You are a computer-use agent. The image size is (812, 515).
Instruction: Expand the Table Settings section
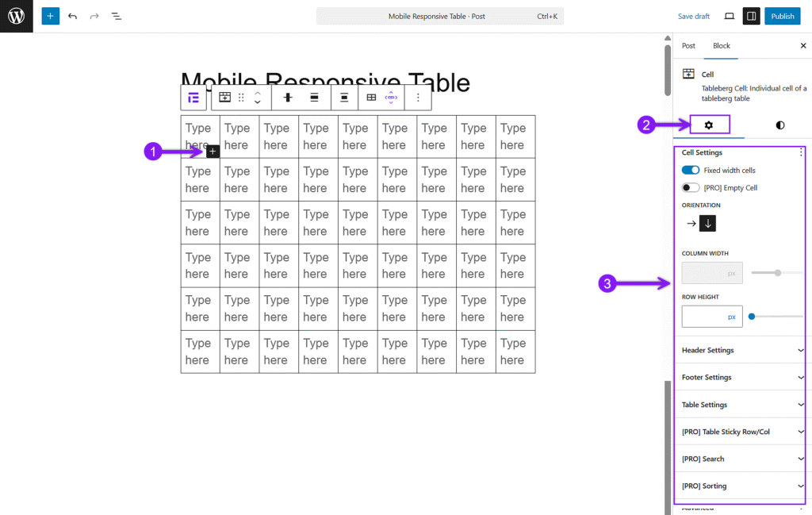pyautogui.click(x=742, y=405)
